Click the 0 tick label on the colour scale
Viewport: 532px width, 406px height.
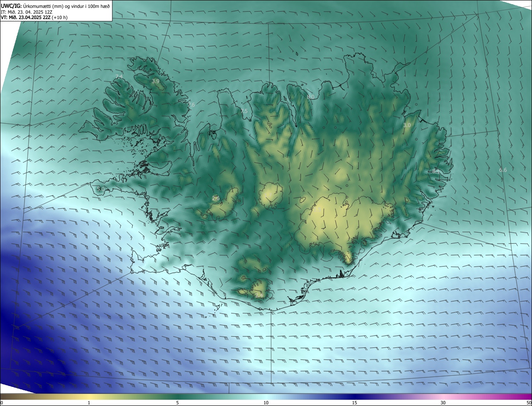2,403
